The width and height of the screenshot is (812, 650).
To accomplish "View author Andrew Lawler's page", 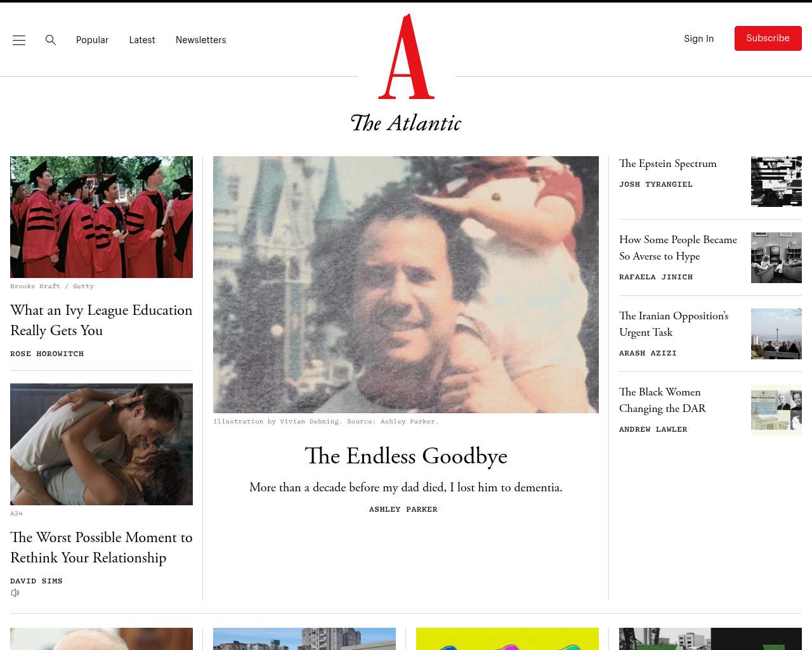I will tap(653, 429).
